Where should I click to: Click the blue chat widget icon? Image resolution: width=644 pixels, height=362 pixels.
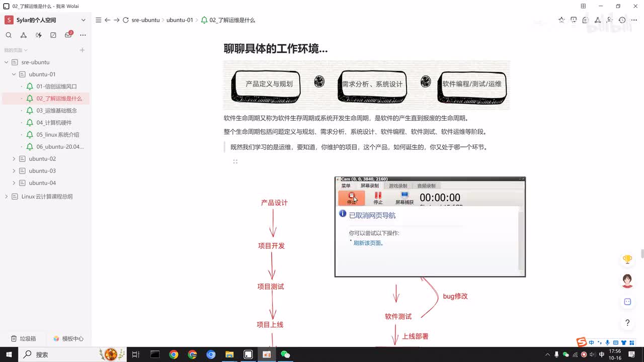[627, 302]
